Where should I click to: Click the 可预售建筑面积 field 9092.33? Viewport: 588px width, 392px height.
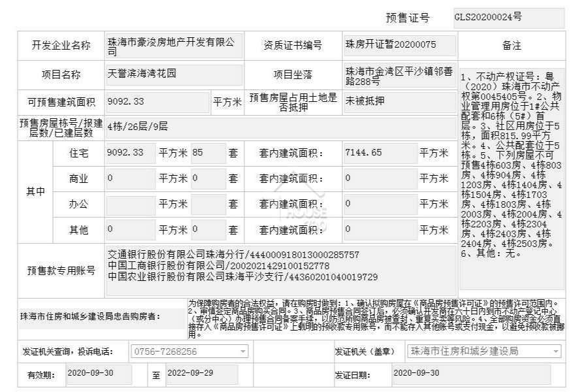(157, 102)
